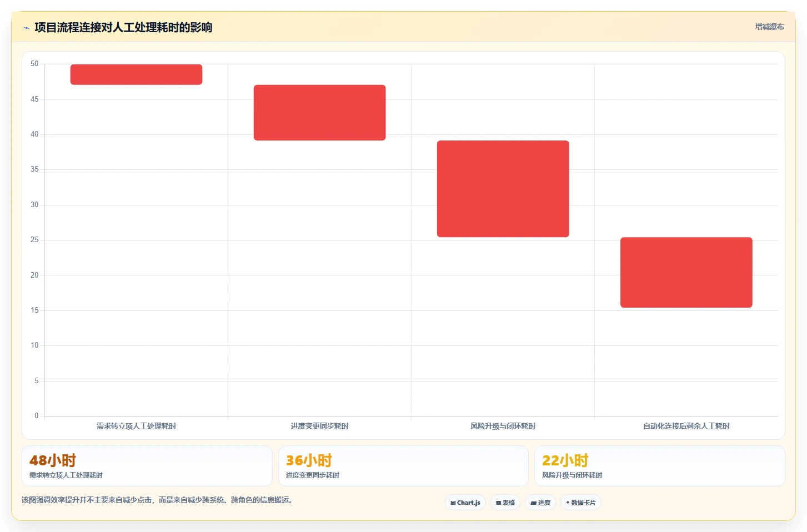
Task: Open the 进度 tag pill
Action: point(540,503)
